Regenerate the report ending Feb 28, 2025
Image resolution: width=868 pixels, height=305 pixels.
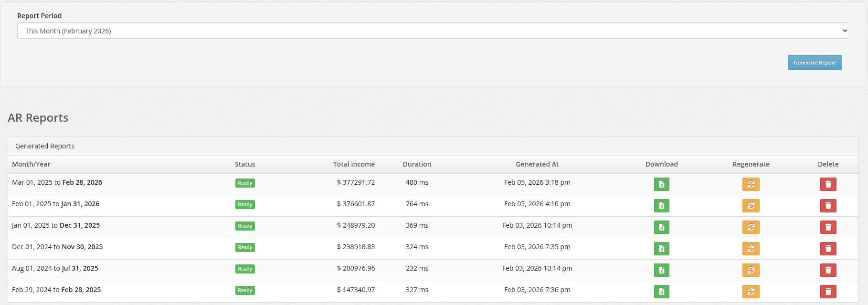point(751,292)
